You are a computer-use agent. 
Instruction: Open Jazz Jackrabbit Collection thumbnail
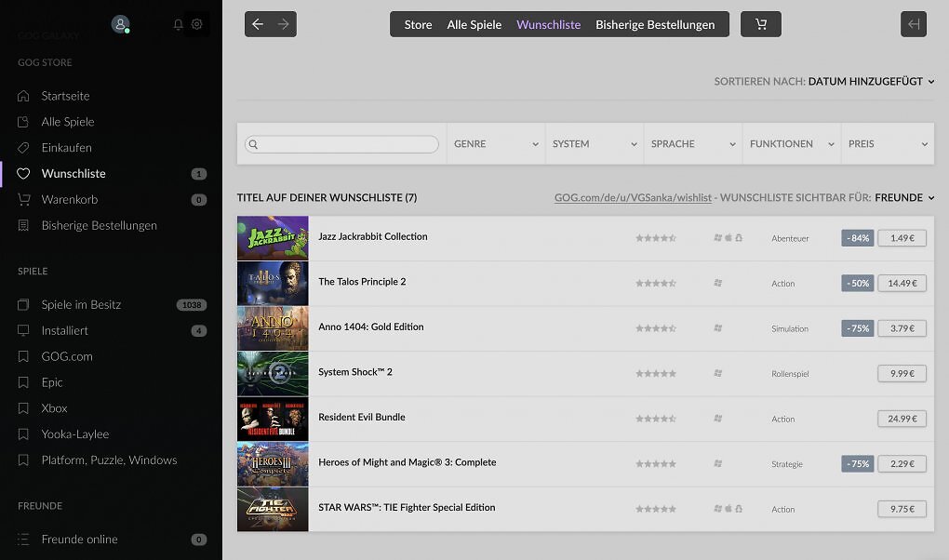(273, 238)
